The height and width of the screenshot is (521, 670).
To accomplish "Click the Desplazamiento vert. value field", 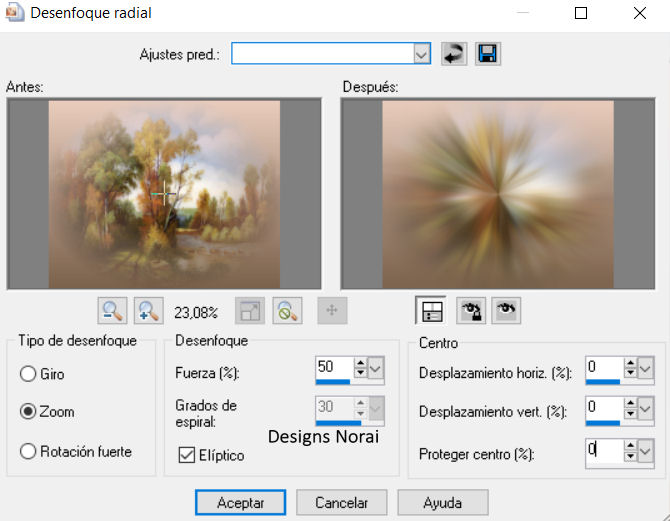I will [605, 408].
